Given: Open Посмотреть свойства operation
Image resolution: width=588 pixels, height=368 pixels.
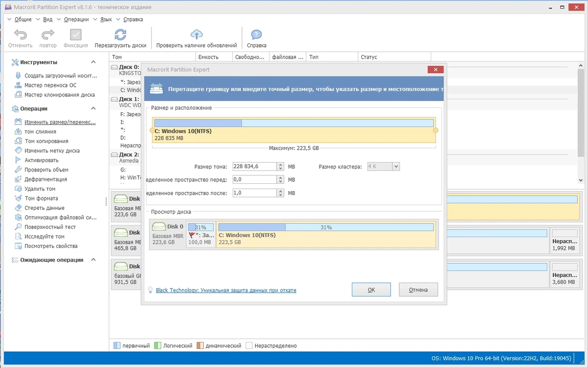Looking at the screenshot, I should (51, 246).
